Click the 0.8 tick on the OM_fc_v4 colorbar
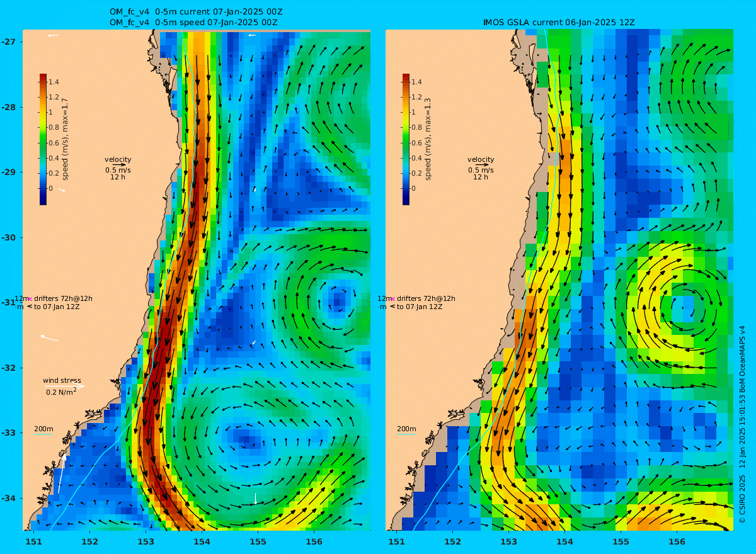Screen dimensions: 756x554 [x=54, y=127]
